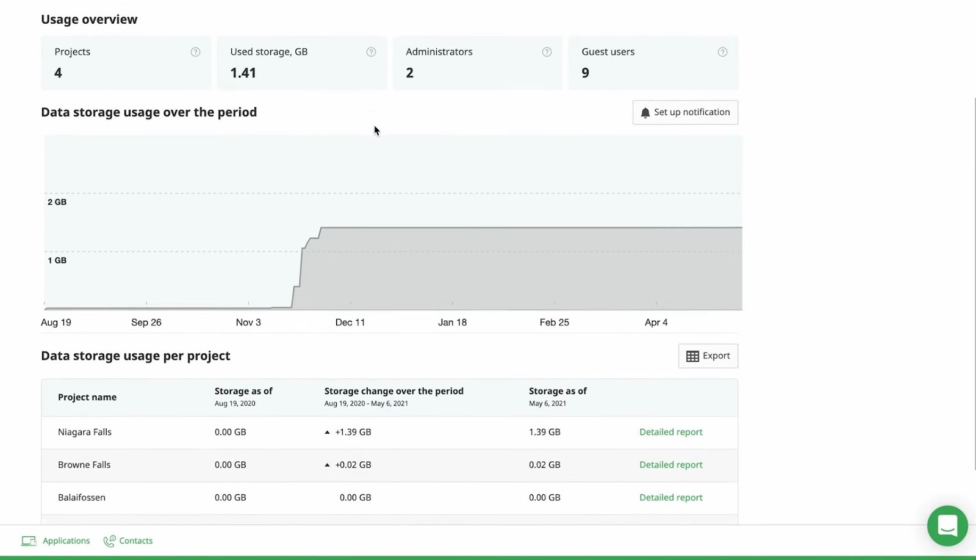
Task: Click the Applications devices icon
Action: [29, 541]
